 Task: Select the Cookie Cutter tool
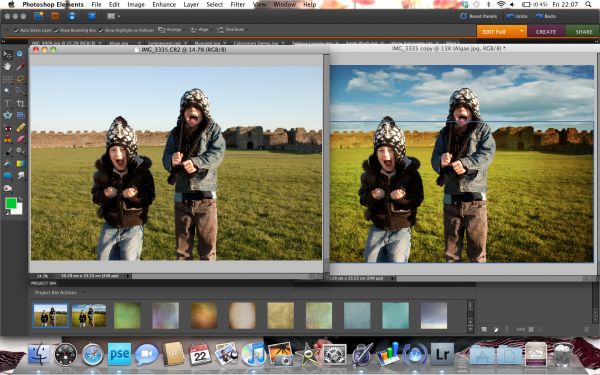pos(7,115)
